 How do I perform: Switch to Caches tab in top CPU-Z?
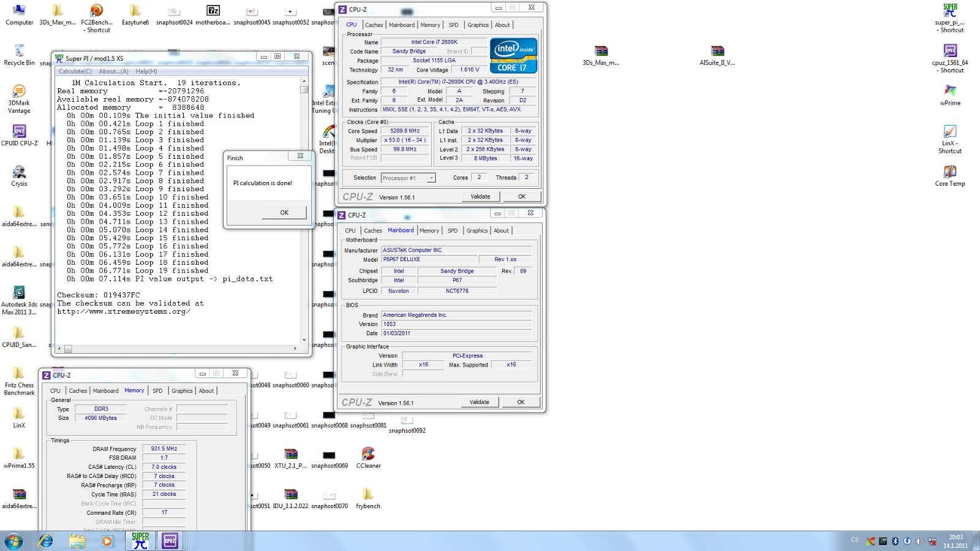[x=374, y=25]
